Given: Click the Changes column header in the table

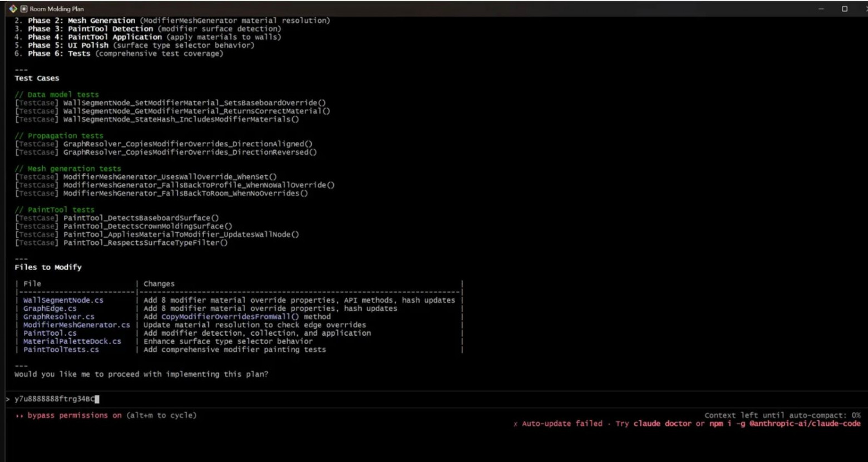Looking at the screenshot, I should click(x=159, y=284).
